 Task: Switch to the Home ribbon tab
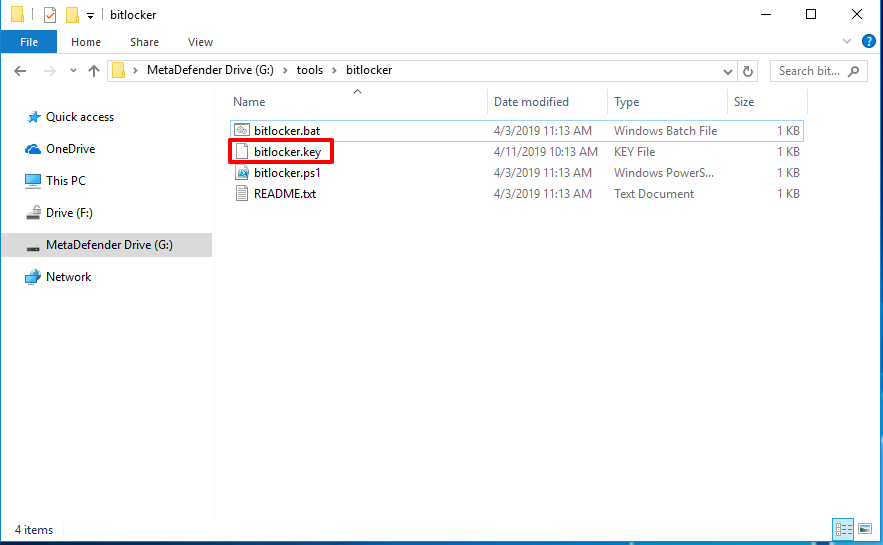(86, 42)
